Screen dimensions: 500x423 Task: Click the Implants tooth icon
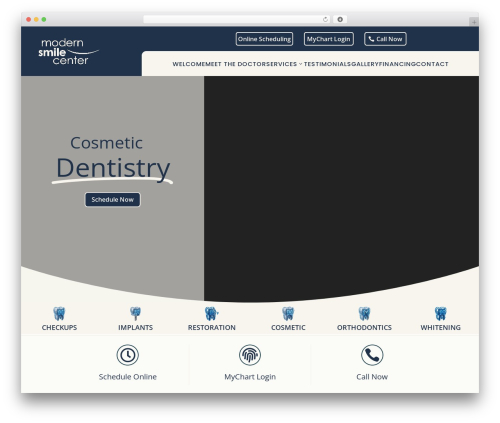point(135,314)
